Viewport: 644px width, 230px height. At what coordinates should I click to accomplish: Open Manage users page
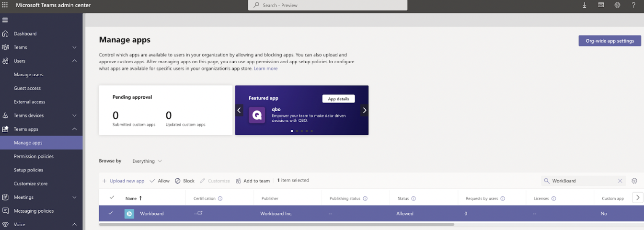coord(28,75)
